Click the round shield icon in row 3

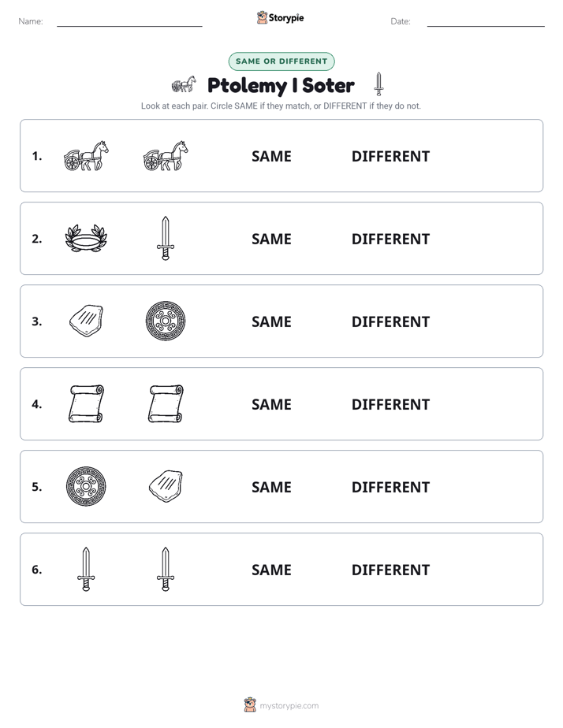tap(166, 321)
